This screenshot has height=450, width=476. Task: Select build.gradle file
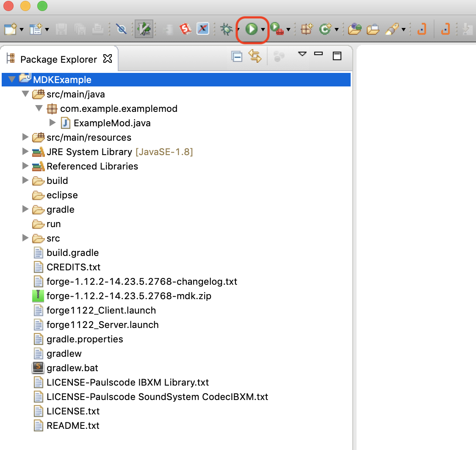[72, 253]
